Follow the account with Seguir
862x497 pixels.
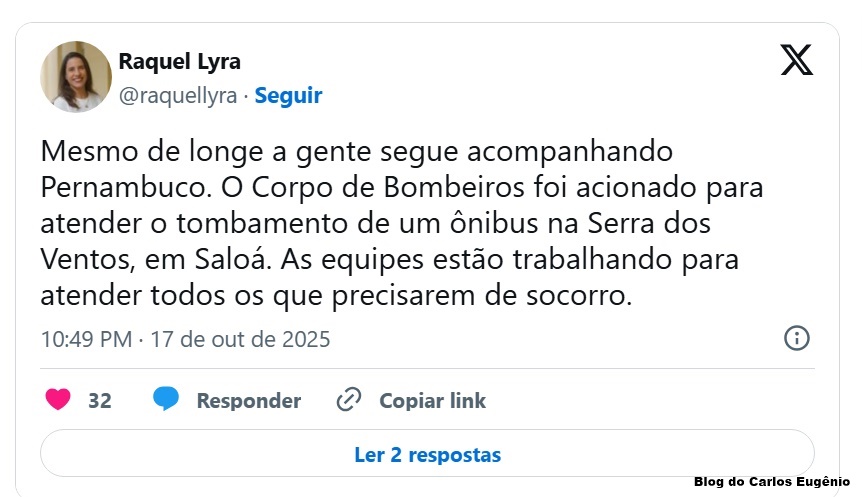tap(288, 96)
